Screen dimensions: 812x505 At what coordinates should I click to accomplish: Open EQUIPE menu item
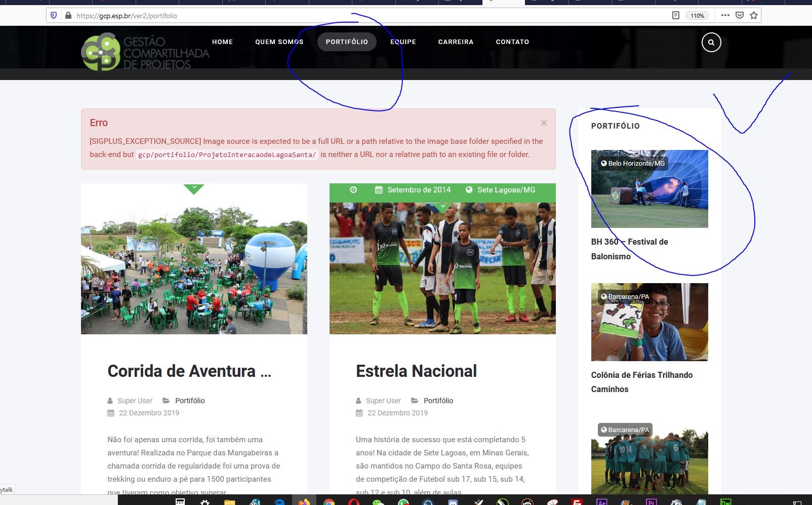click(x=403, y=42)
